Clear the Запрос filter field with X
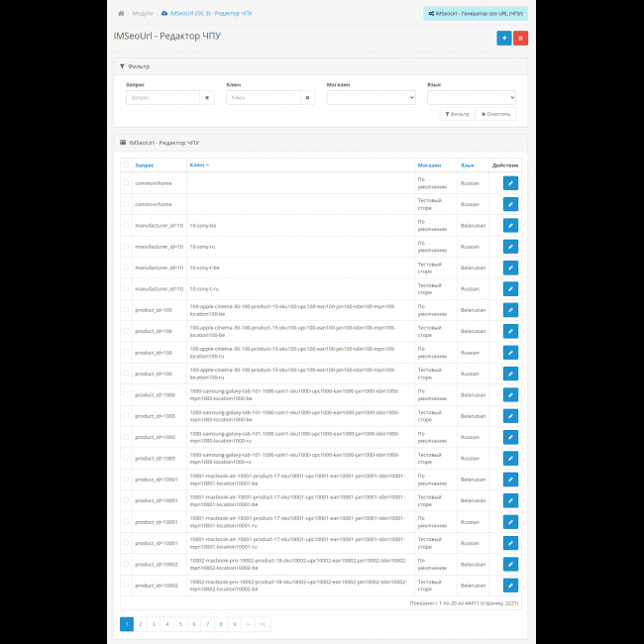Screen dimensions: 644x644 [207, 98]
